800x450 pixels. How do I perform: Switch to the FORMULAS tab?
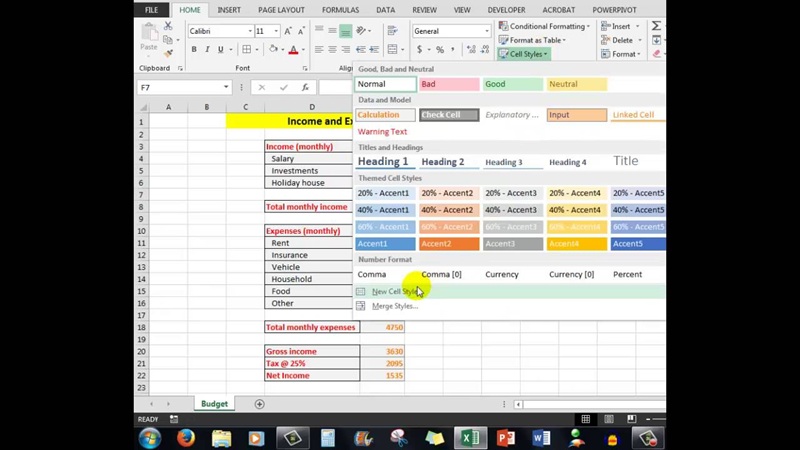pyautogui.click(x=340, y=10)
